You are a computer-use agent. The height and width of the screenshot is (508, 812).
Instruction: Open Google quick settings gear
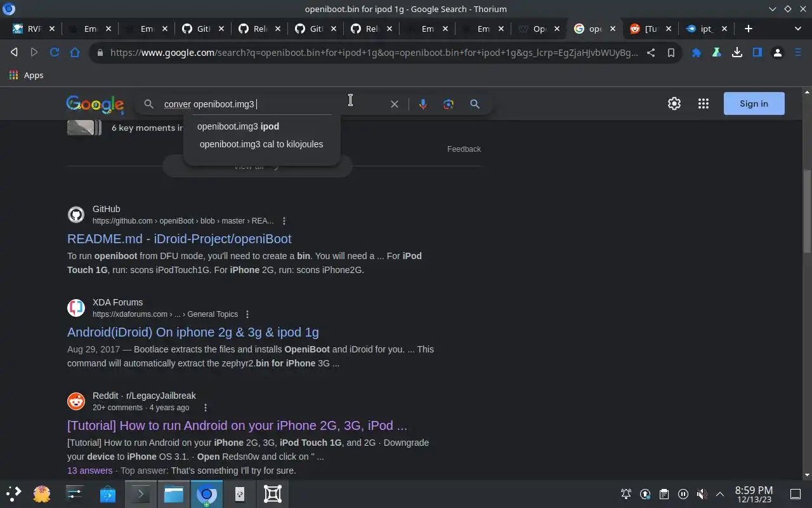pyautogui.click(x=674, y=104)
